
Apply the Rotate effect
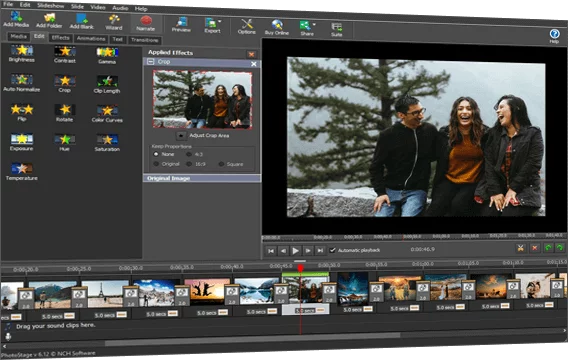(x=64, y=113)
